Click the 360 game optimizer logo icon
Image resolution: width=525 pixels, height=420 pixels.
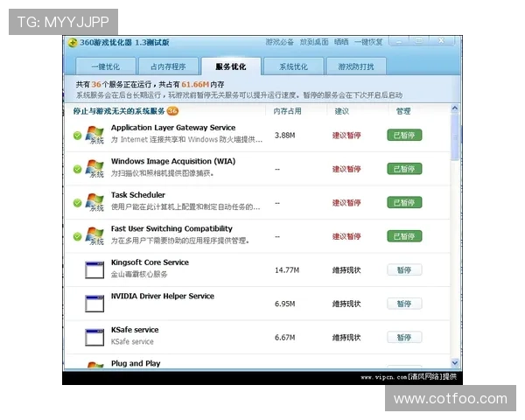[x=73, y=43]
